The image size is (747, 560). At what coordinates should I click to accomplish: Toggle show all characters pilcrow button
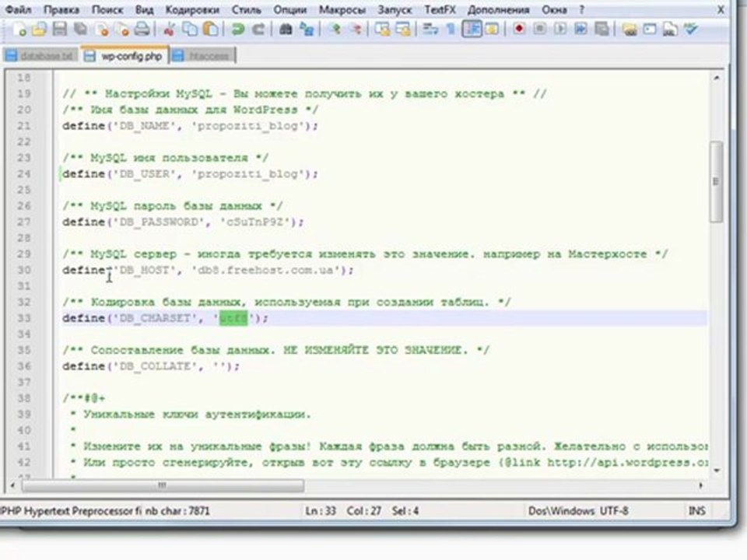point(451,30)
